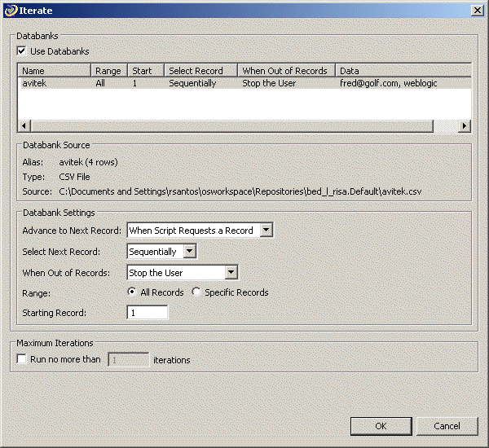Click the Select Record column header
The height and width of the screenshot is (448, 489).
tap(200, 71)
